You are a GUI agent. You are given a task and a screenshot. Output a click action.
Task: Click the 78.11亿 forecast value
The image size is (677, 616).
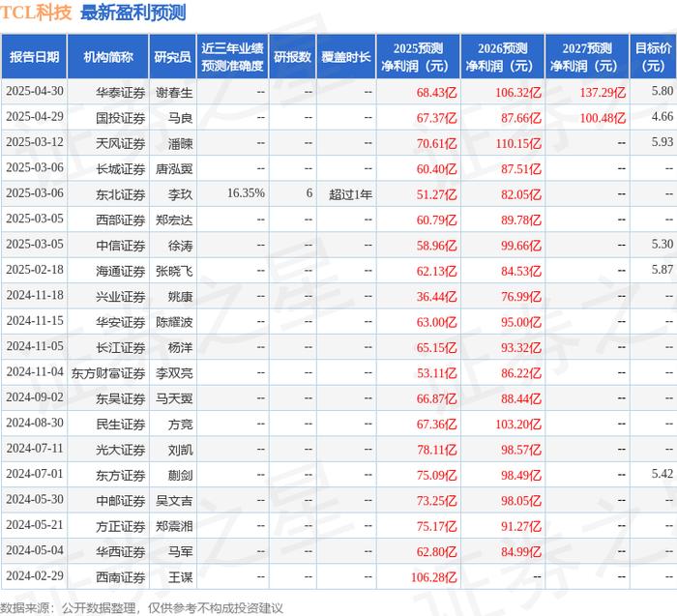[436, 450]
